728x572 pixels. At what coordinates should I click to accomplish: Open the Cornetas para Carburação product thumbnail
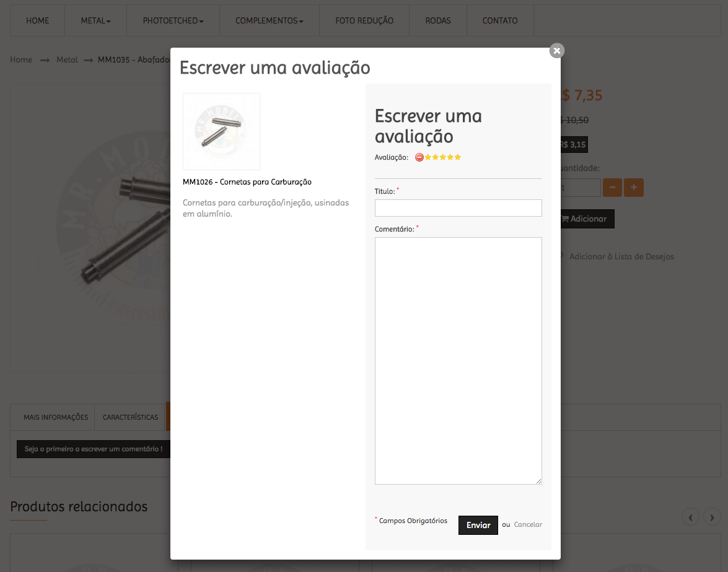pyautogui.click(x=221, y=131)
